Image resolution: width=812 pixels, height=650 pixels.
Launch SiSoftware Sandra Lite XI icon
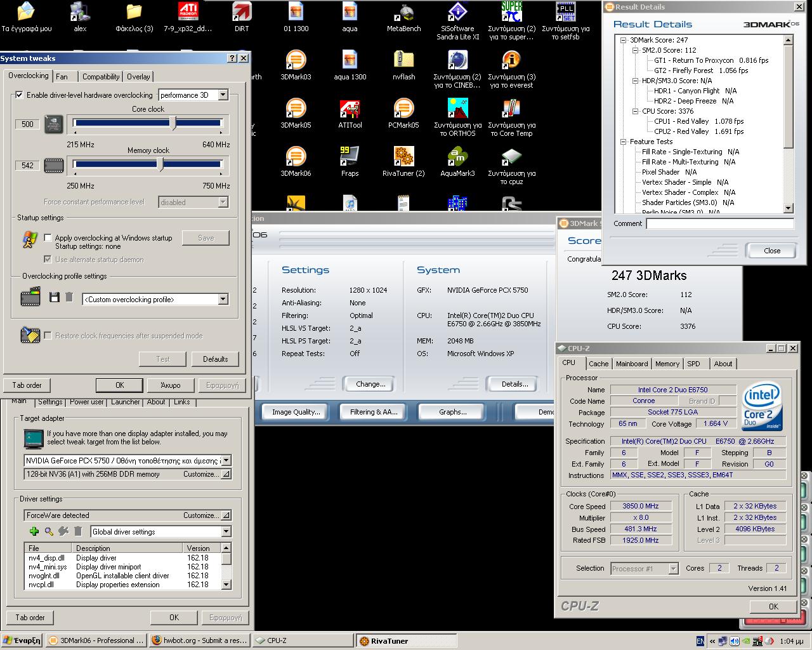click(457, 21)
